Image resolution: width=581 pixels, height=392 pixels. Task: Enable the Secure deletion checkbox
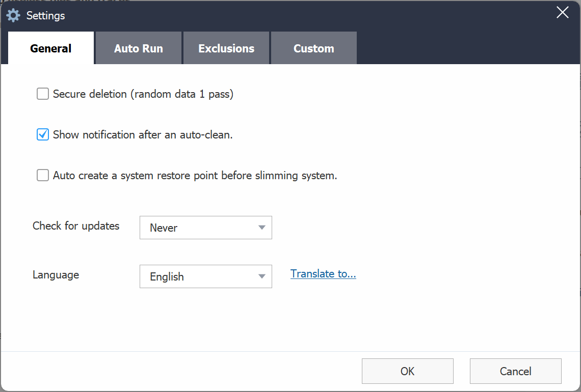point(43,94)
